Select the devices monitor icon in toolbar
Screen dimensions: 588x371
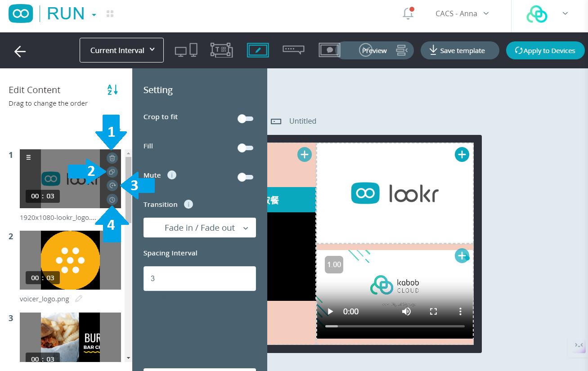[x=186, y=50]
